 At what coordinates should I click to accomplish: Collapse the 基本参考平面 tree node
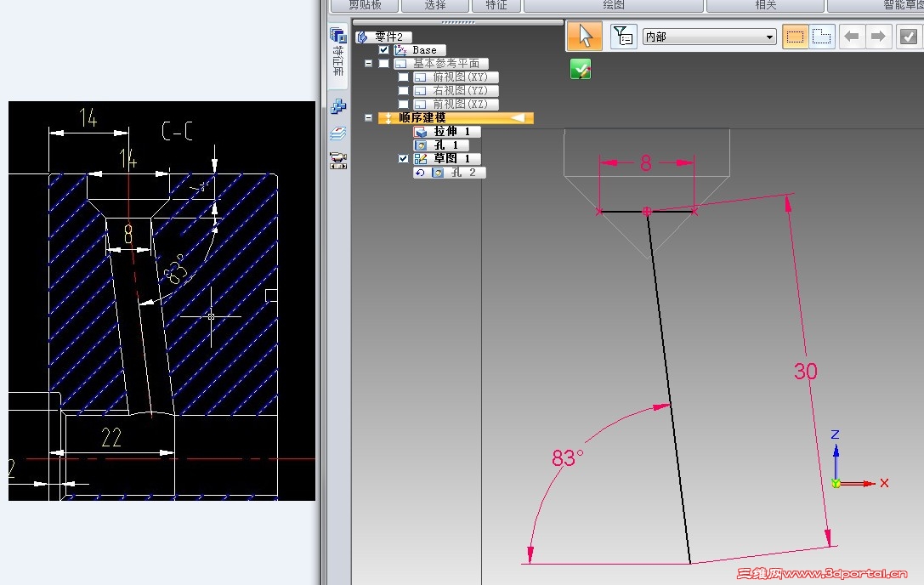368,64
